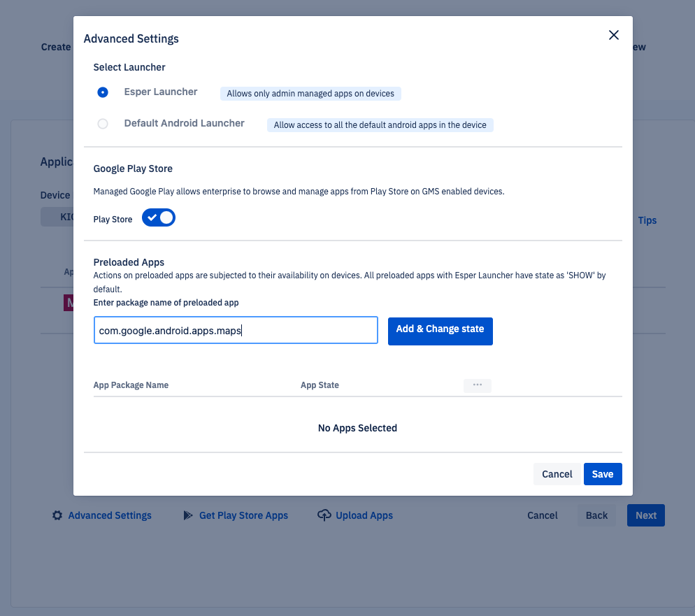Click 'Enter package name of preloaded app' label
Image resolution: width=695 pixels, height=616 pixels.
(x=166, y=303)
